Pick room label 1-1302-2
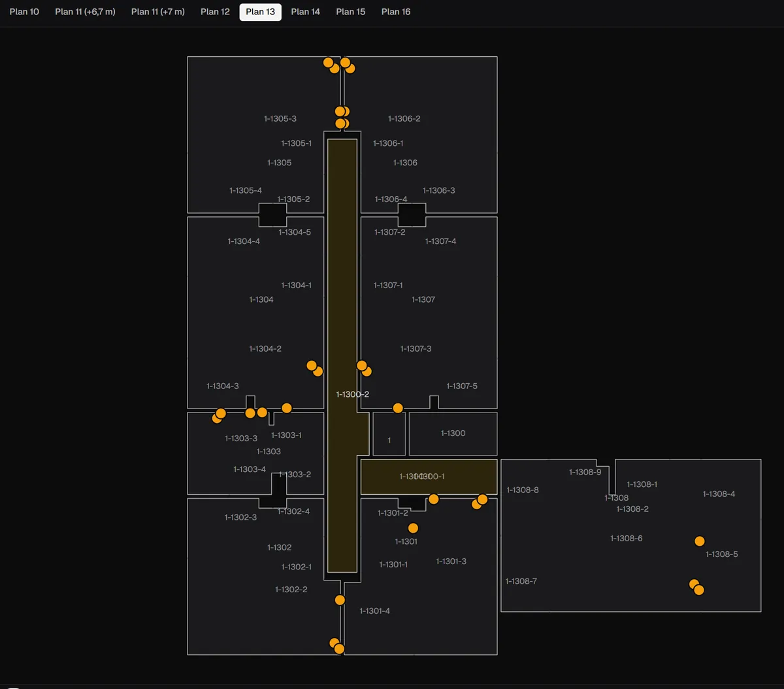The image size is (784, 689). pos(291,590)
